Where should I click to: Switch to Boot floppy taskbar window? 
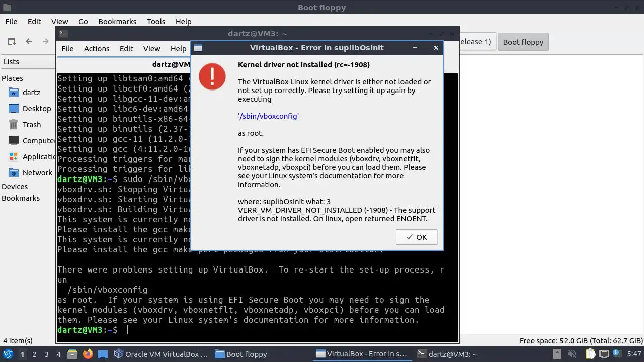tap(240, 354)
